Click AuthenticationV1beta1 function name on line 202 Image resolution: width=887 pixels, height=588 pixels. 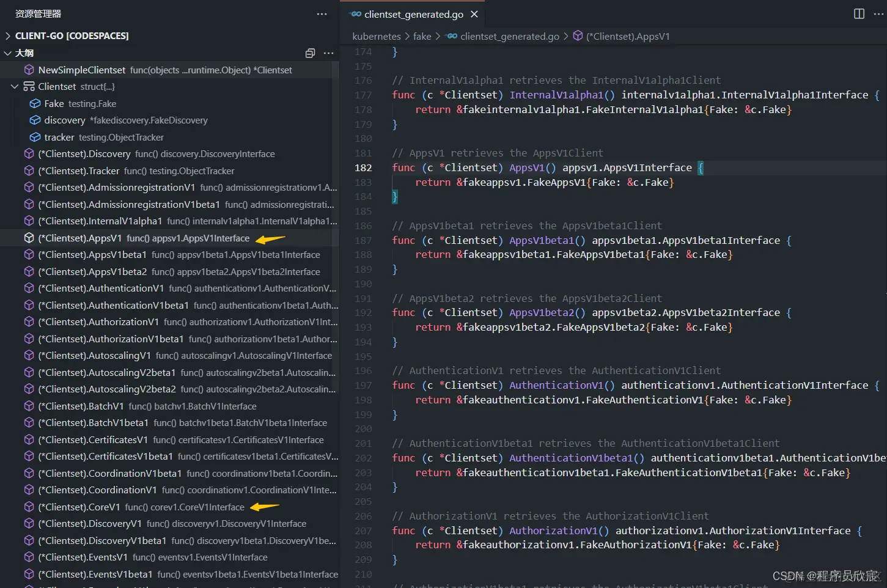pyautogui.click(x=571, y=458)
